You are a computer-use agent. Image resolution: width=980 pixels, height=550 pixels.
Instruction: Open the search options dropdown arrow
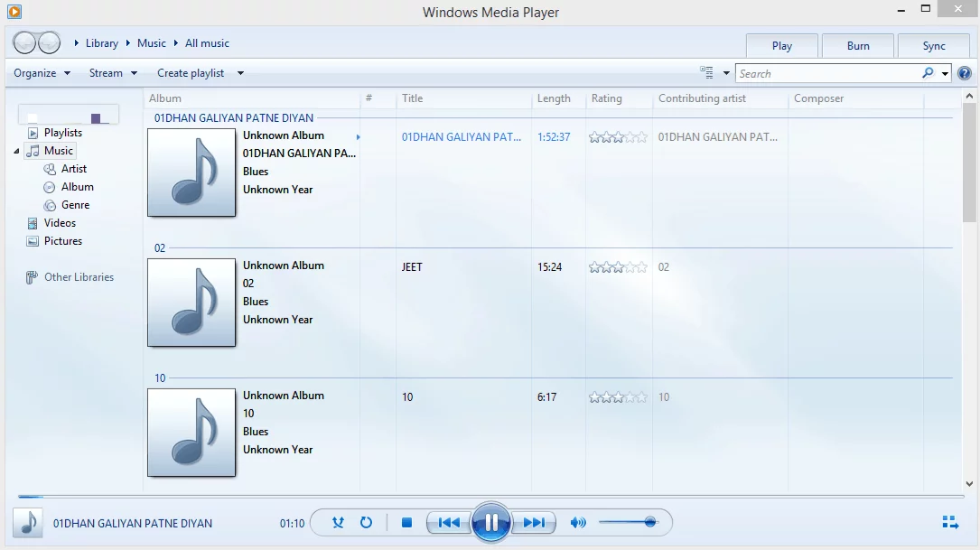point(945,74)
